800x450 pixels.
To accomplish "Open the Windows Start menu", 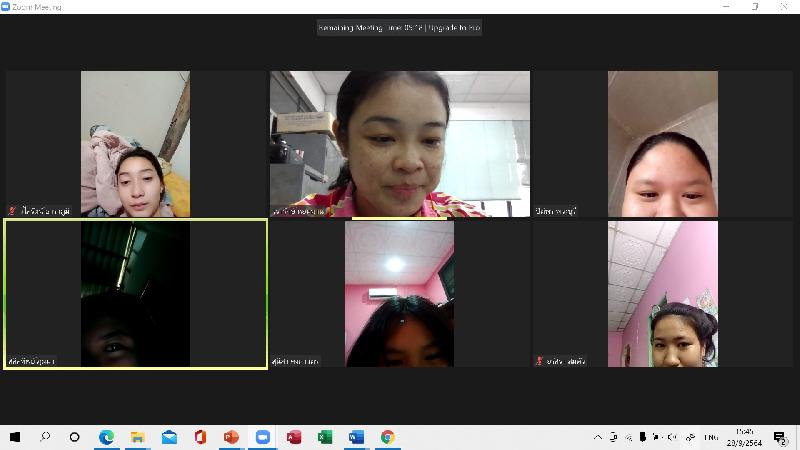I will click(14, 437).
